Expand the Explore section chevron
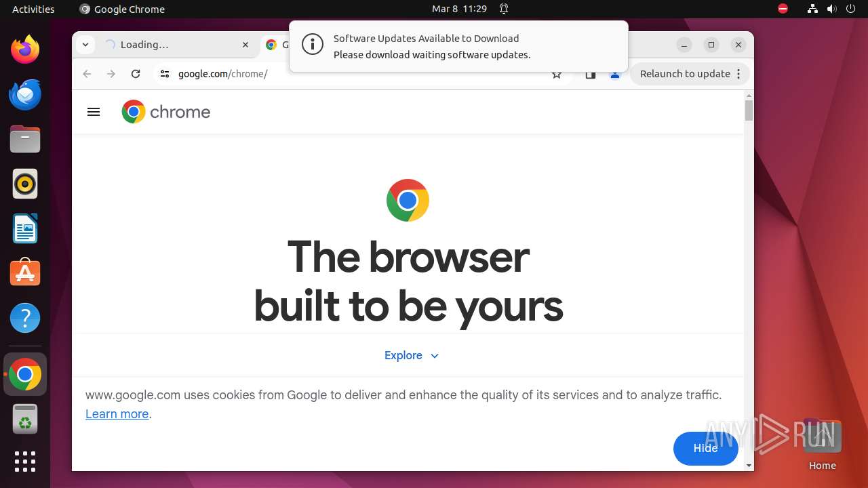 (x=435, y=356)
